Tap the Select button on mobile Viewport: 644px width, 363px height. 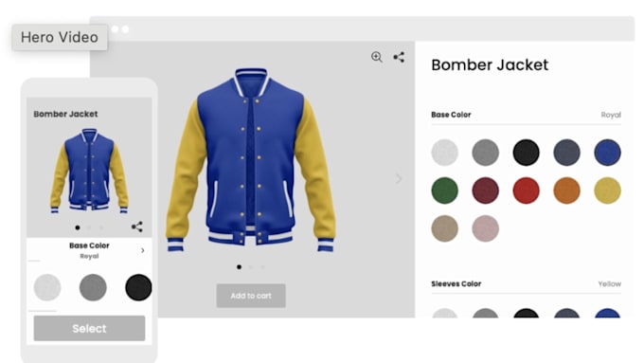point(89,328)
